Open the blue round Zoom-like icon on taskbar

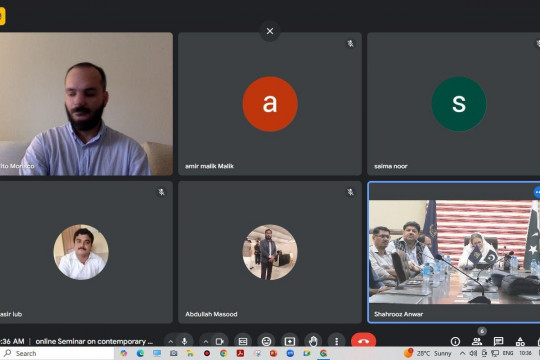pyautogui.click(x=290, y=353)
